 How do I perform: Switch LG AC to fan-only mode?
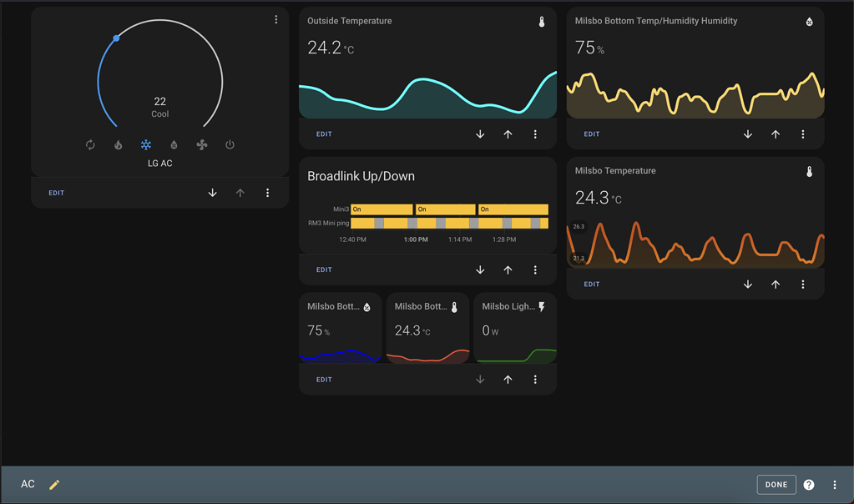coord(201,144)
